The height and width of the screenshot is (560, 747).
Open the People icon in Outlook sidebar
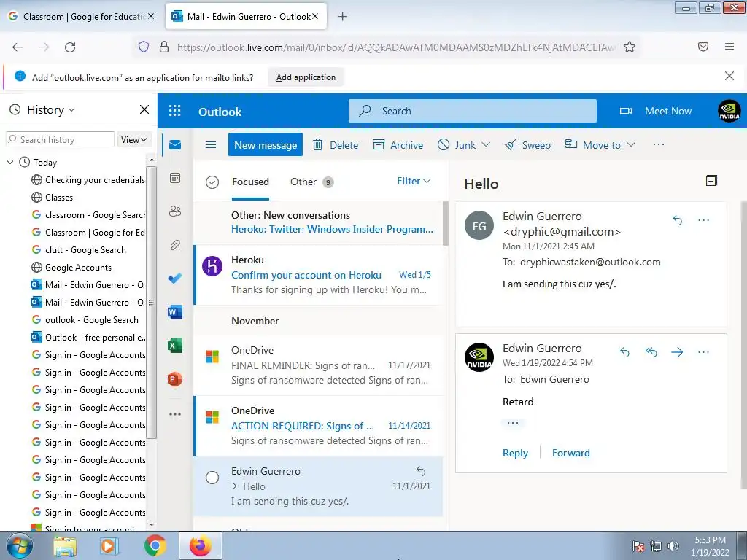[175, 211]
